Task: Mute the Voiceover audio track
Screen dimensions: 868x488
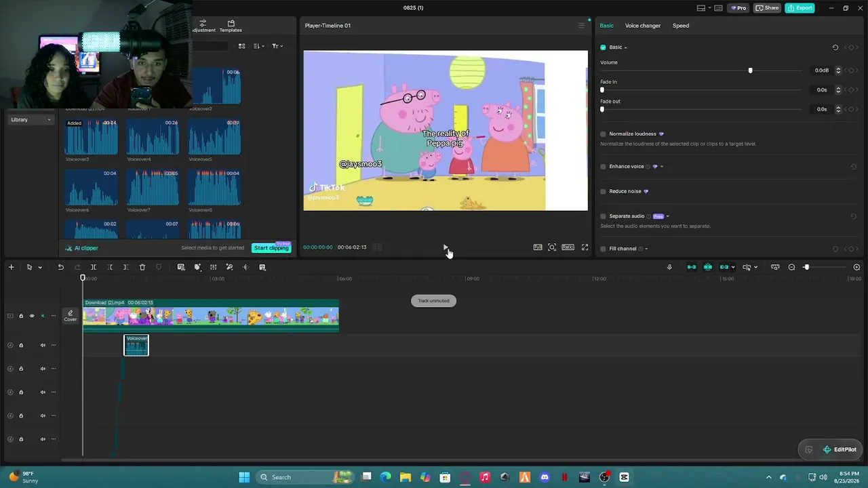Action: point(43,345)
